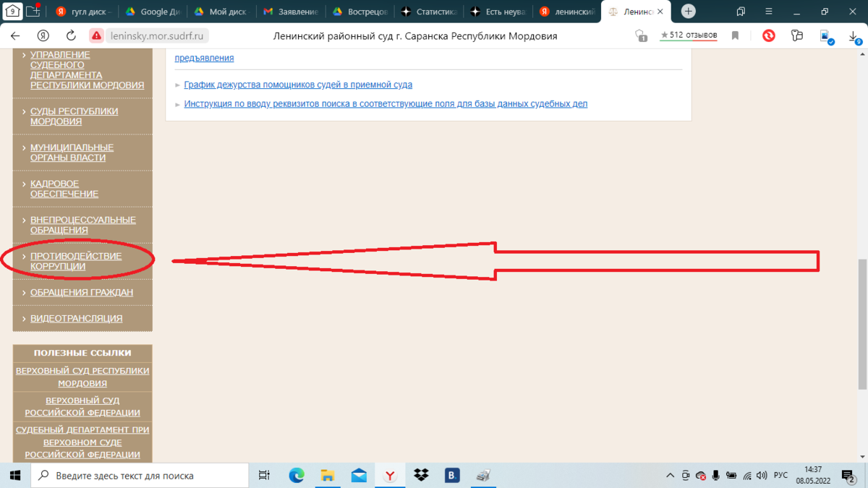Reload the page with the refresh icon
Screen dimensions: 868x488
(x=71, y=35)
